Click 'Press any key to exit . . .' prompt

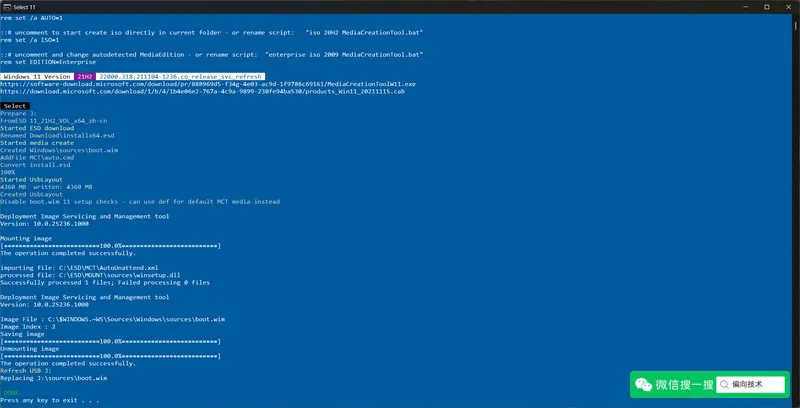pyautogui.click(x=49, y=400)
